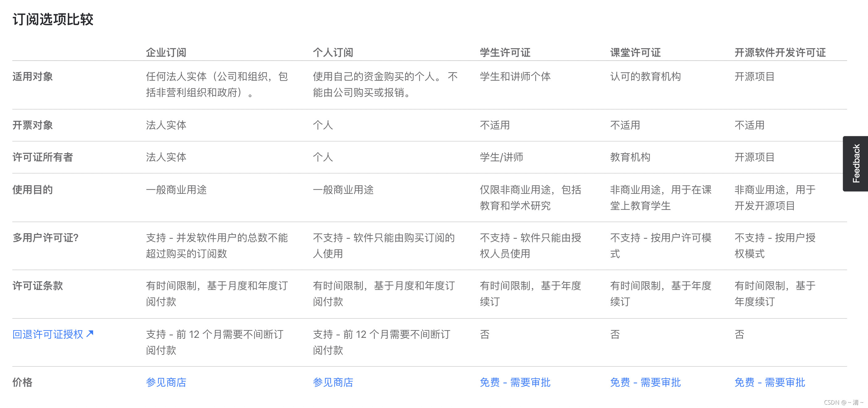Screen dimensions: 868x408
Task: Click 个人 in the 许可证所有者 row
Action: 323,157
